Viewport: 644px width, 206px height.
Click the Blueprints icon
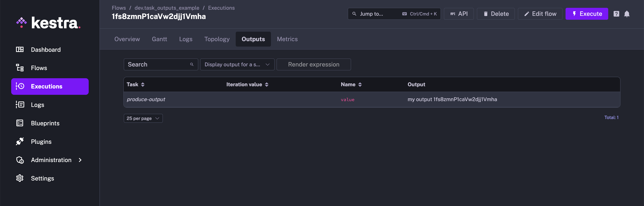click(20, 123)
